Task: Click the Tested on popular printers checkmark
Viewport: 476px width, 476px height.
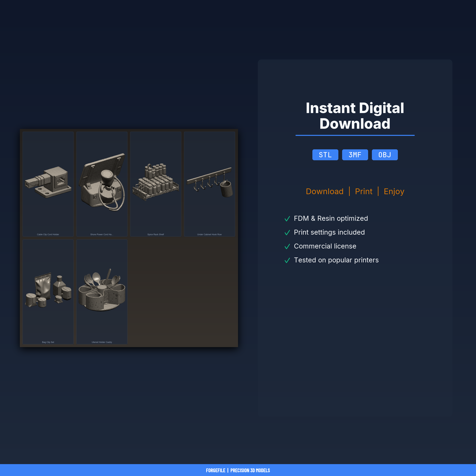Action: click(x=287, y=260)
